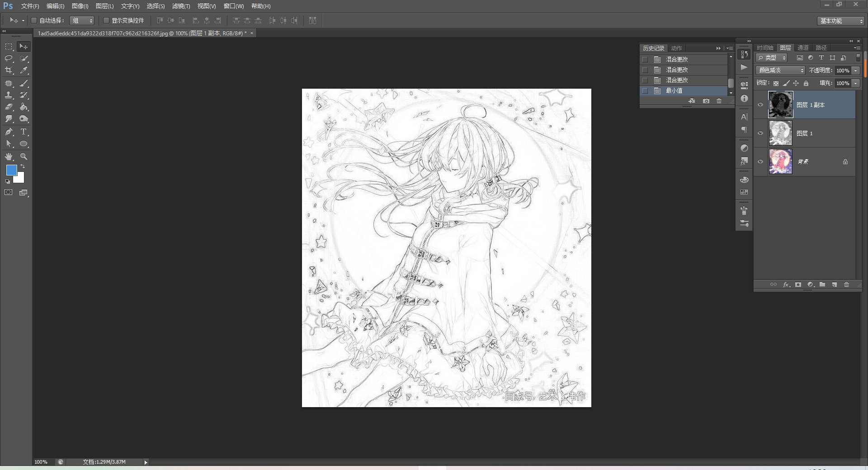Open the Paragraph panel icon

[744, 130]
